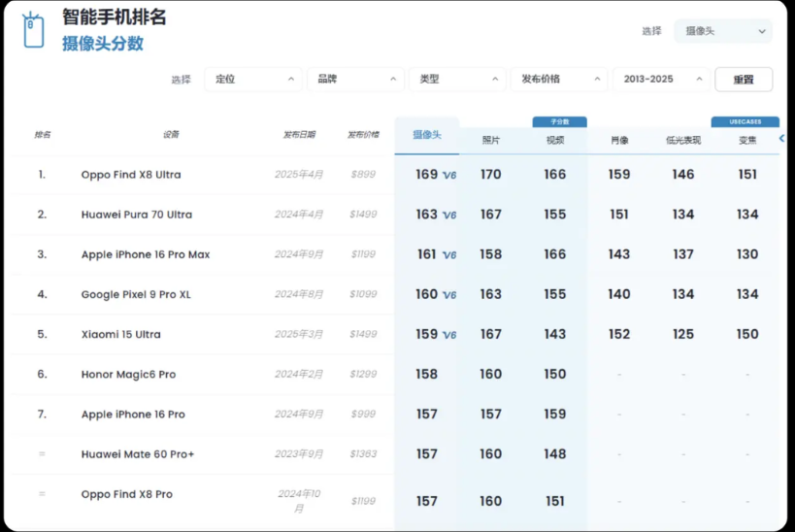This screenshot has height=532, width=795.
Task: Select the 摄像头 score column tab
Action: [x=427, y=135]
